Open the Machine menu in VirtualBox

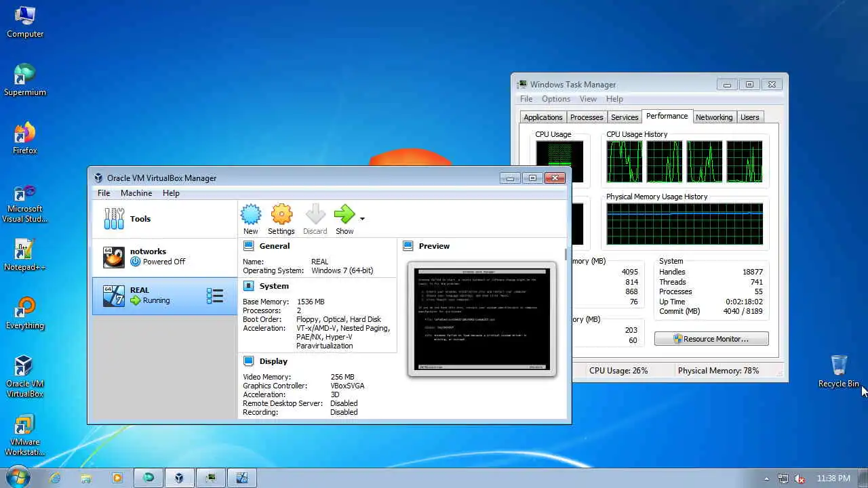click(136, 193)
